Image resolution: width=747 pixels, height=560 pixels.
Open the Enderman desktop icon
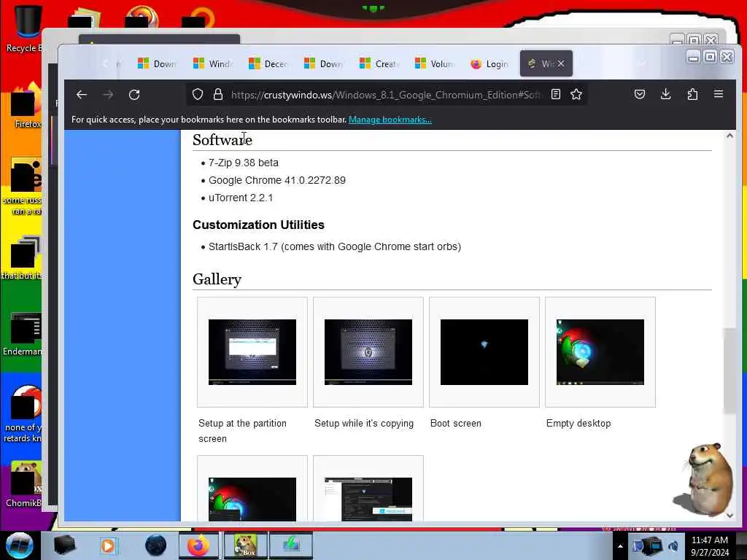23,334
